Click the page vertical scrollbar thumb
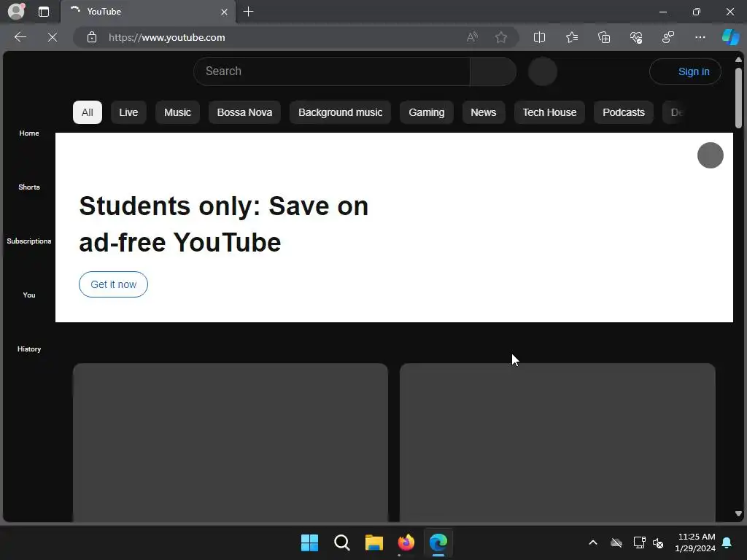The height and width of the screenshot is (560, 747). 738,98
